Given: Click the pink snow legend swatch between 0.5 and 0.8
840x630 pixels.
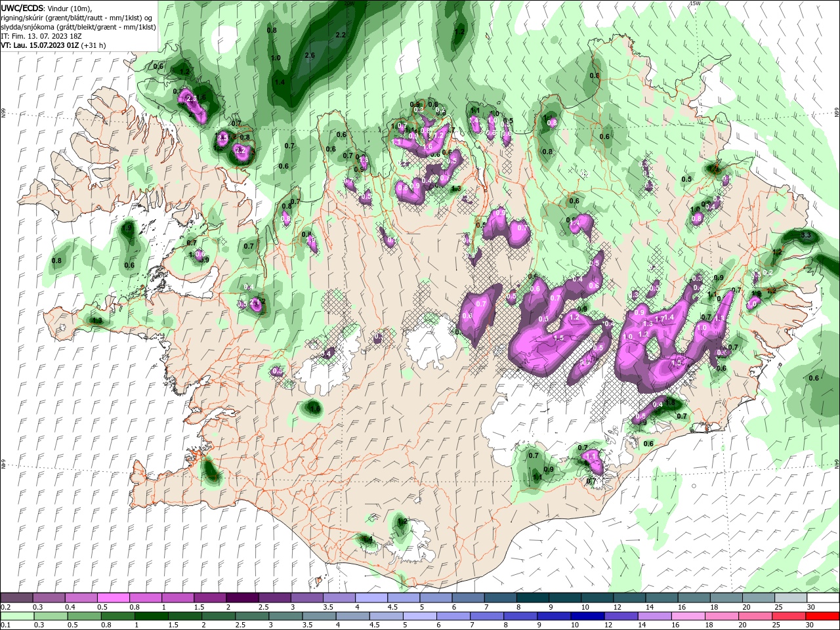Looking at the screenshot, I should pos(113,598).
